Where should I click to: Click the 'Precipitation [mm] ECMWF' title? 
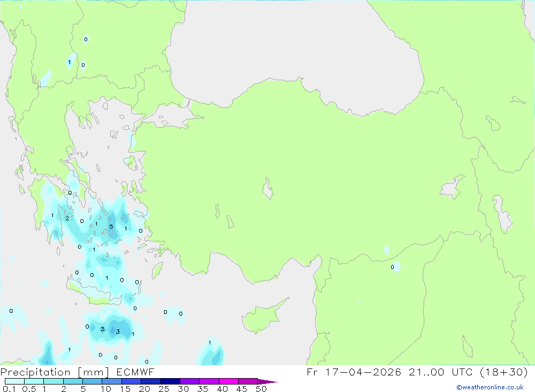77,372
